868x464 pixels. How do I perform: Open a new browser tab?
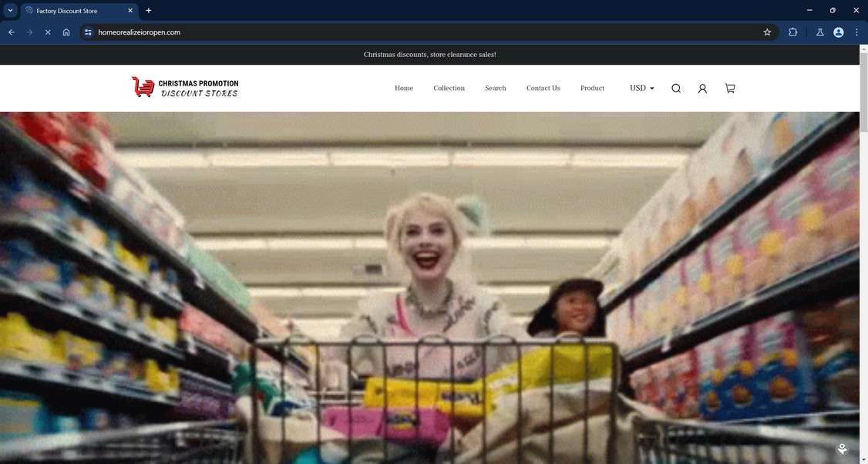(148, 11)
